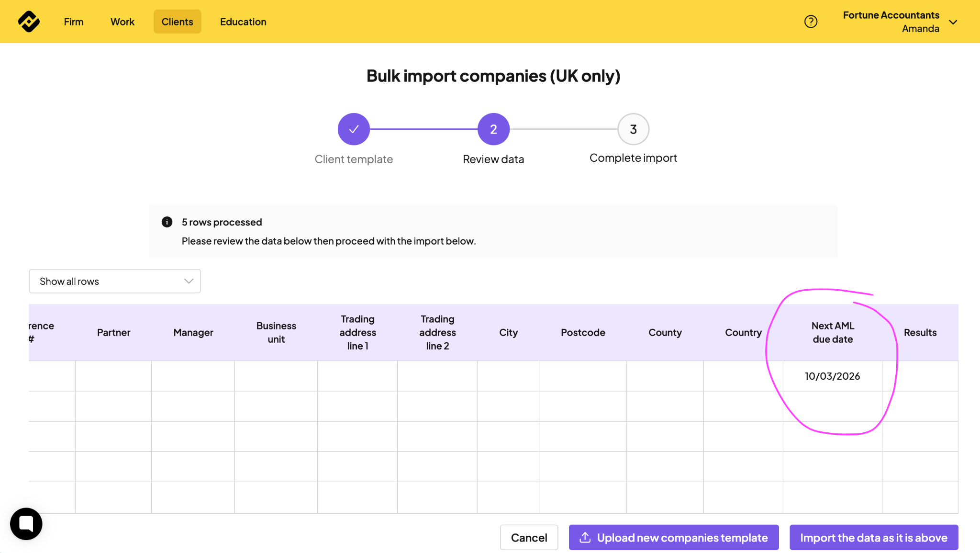Click the completed checkmark step circle

[x=354, y=129]
